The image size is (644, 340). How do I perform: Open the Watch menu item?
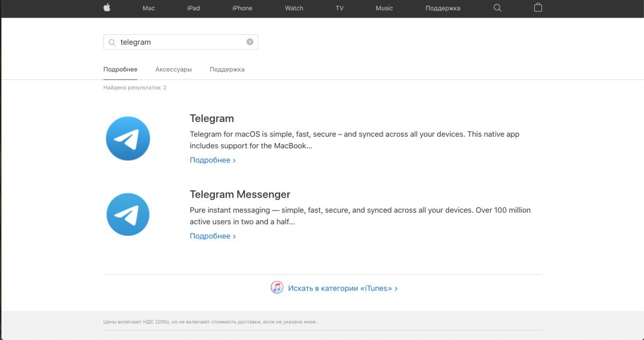click(294, 8)
